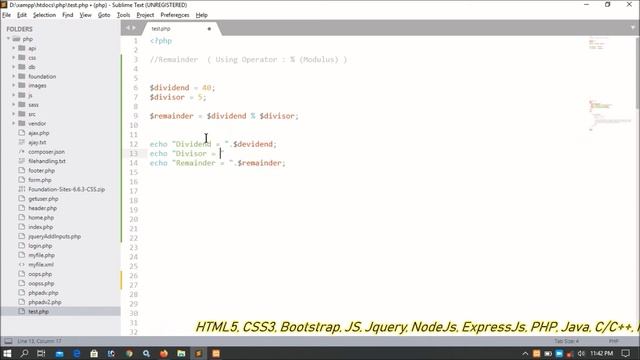Open the Selection menu
The width and height of the screenshot is (640, 360).
(44, 15)
